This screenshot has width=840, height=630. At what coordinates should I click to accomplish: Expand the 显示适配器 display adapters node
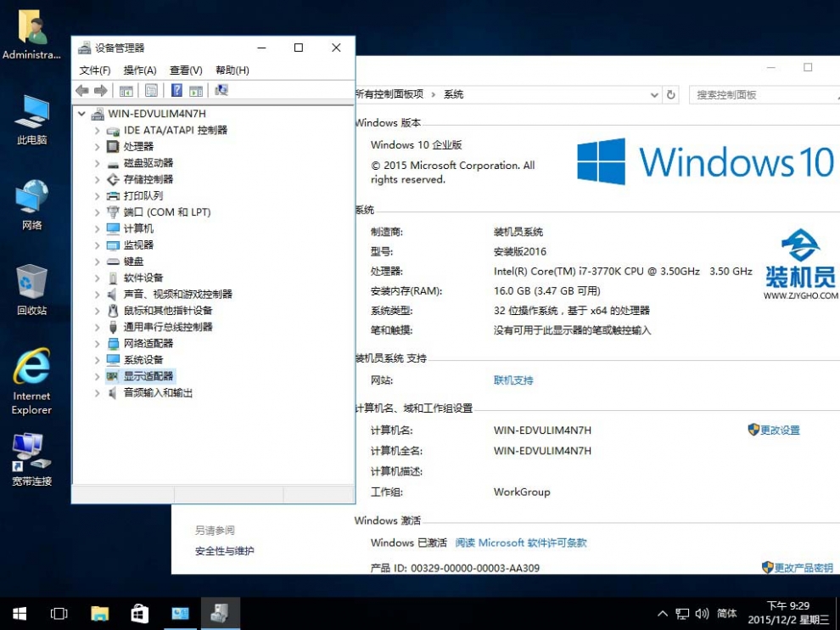point(97,376)
